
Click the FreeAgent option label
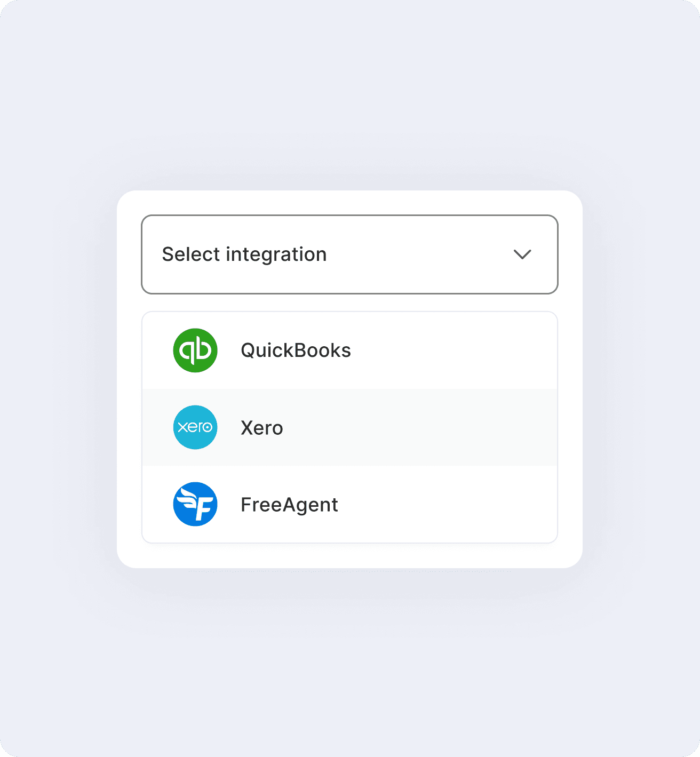[x=290, y=504]
